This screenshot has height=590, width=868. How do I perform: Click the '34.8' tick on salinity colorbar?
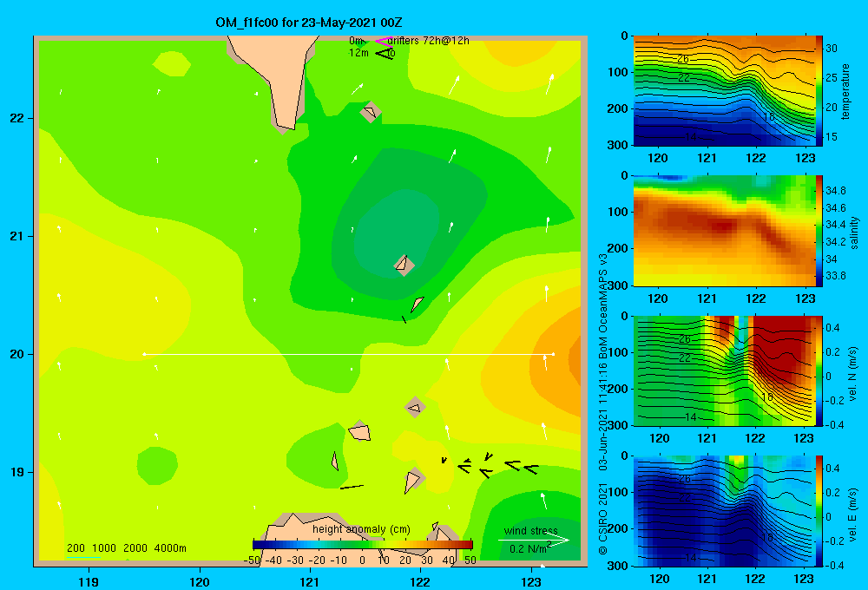click(835, 190)
